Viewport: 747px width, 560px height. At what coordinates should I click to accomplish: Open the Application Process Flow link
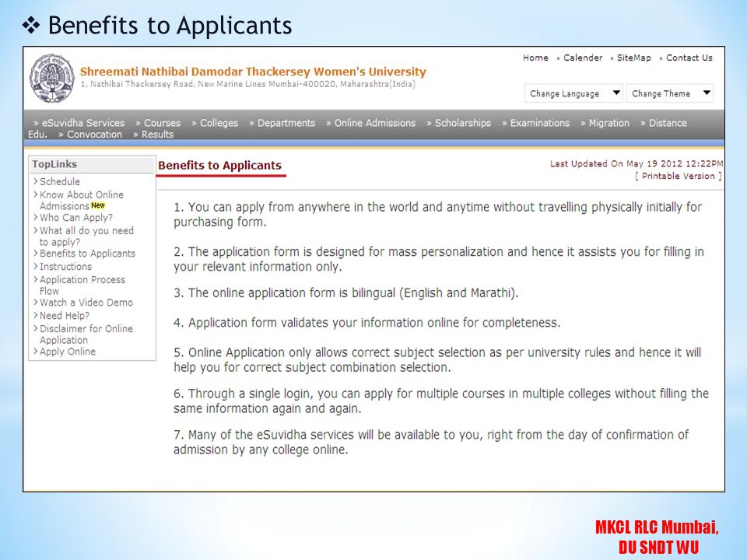pos(82,285)
